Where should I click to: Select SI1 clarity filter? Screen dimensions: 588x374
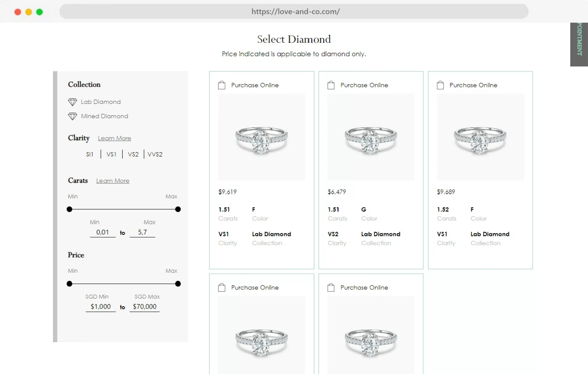pyautogui.click(x=90, y=154)
